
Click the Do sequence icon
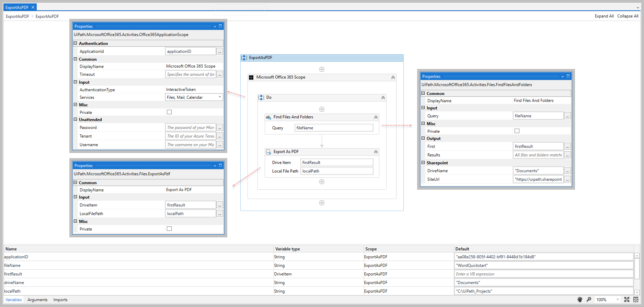pyautogui.click(x=261, y=97)
